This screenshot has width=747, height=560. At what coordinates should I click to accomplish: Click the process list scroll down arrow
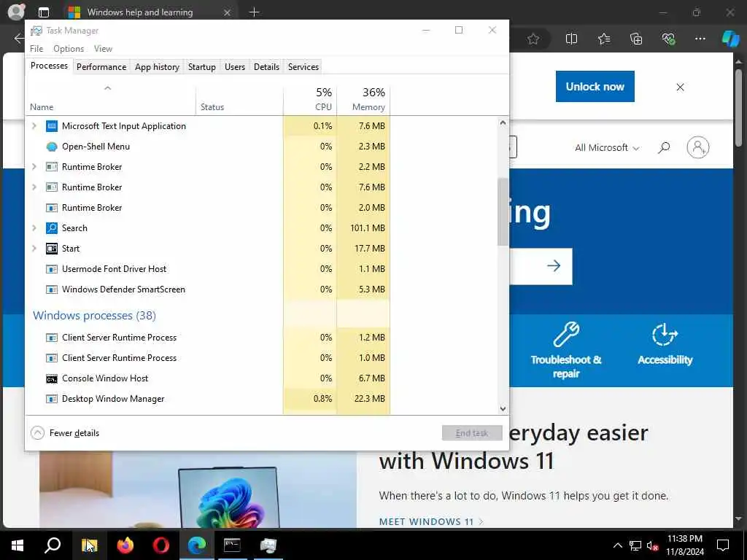pyautogui.click(x=503, y=409)
